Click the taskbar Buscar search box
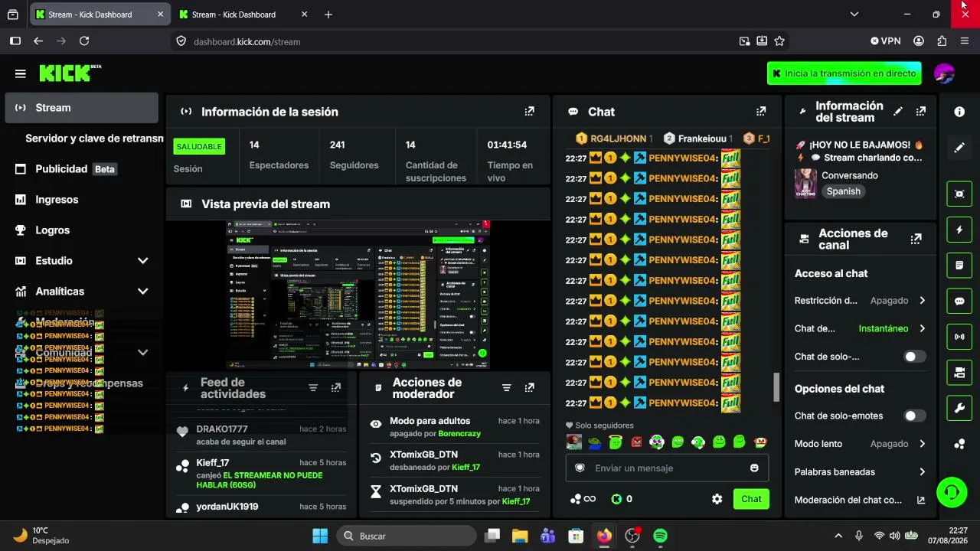Viewport: 980px width, 551px height. pyautogui.click(x=406, y=536)
